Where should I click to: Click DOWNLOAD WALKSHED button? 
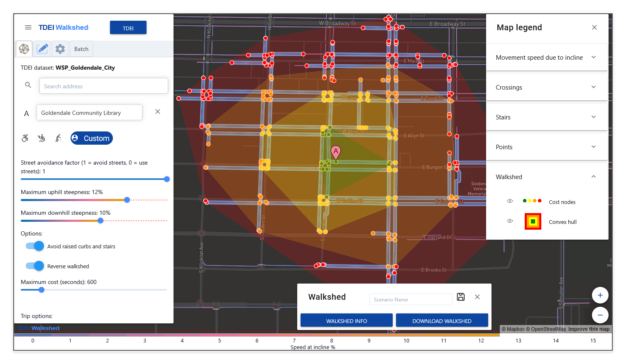pyautogui.click(x=442, y=320)
